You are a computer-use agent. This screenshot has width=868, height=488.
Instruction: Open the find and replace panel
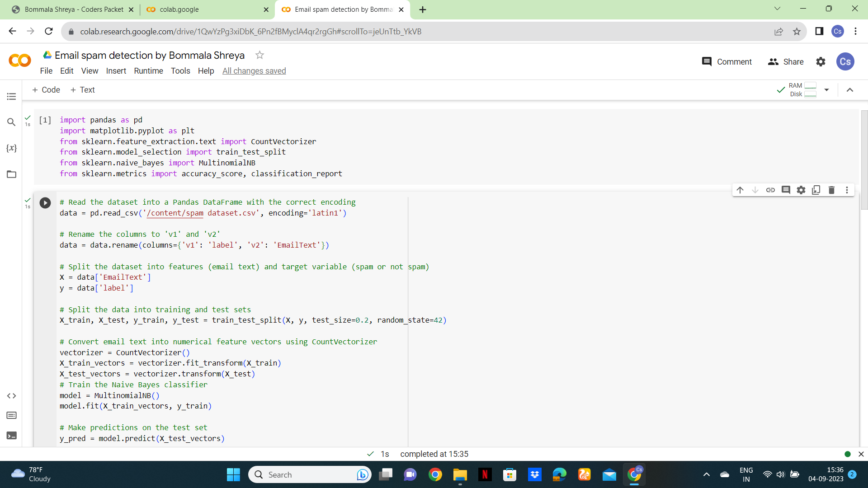tap(11, 122)
